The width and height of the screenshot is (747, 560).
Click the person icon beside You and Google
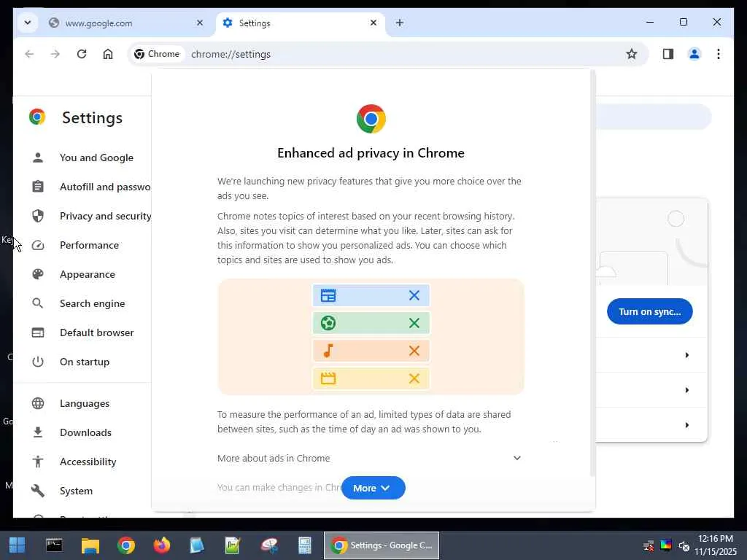coord(38,157)
